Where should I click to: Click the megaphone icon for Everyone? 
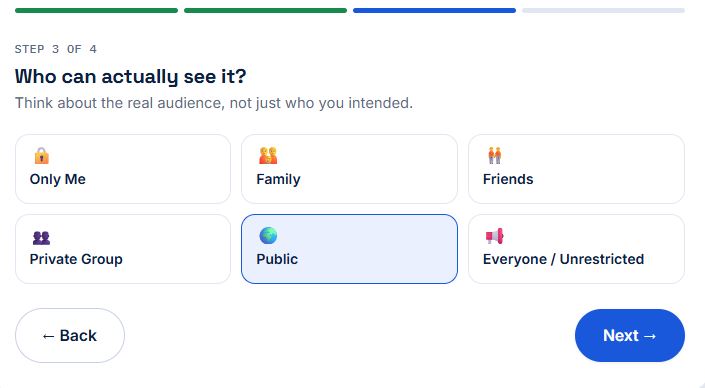(x=495, y=236)
